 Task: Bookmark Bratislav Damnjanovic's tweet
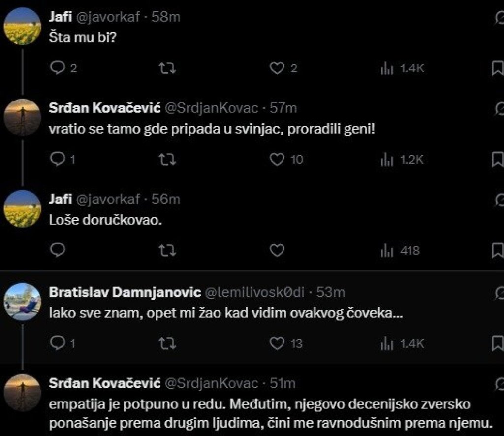pos(497,343)
